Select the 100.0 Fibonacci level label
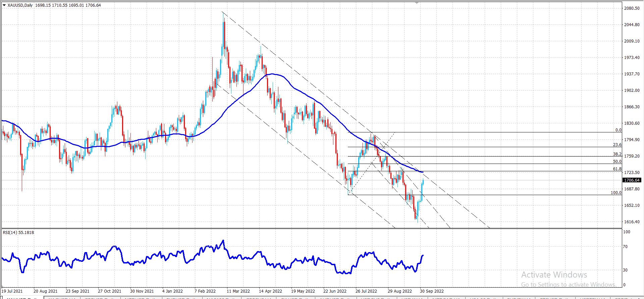The width and height of the screenshot is (644, 299). click(616, 193)
